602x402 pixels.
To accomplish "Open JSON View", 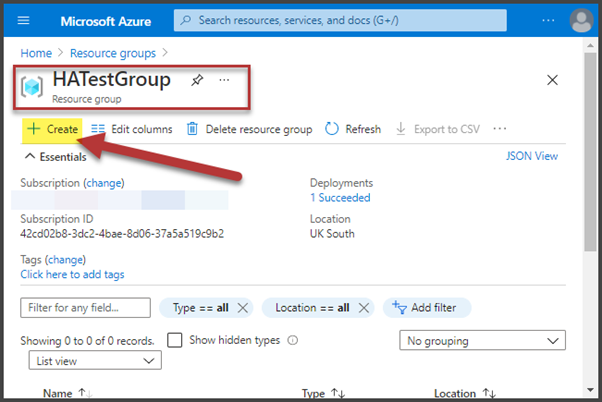I will coord(532,156).
